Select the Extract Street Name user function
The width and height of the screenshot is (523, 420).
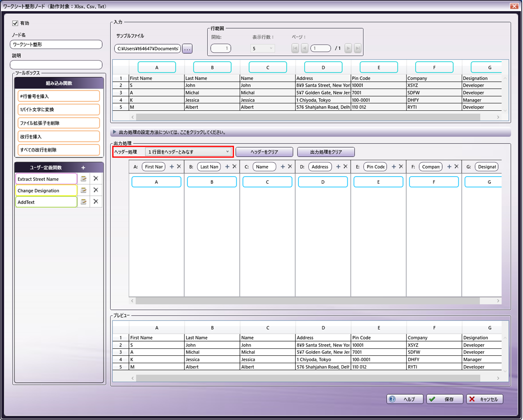[46, 179]
